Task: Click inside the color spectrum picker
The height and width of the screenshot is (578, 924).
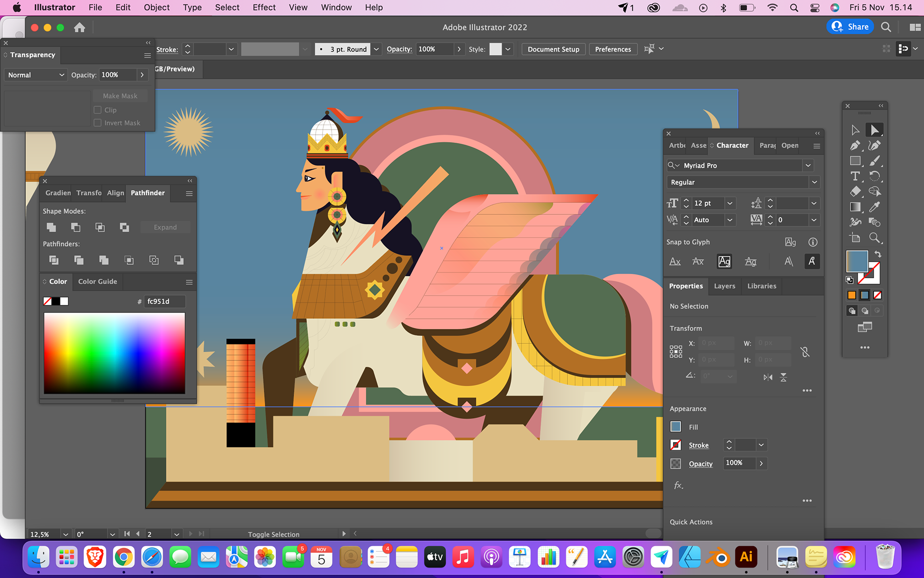Action: point(115,353)
